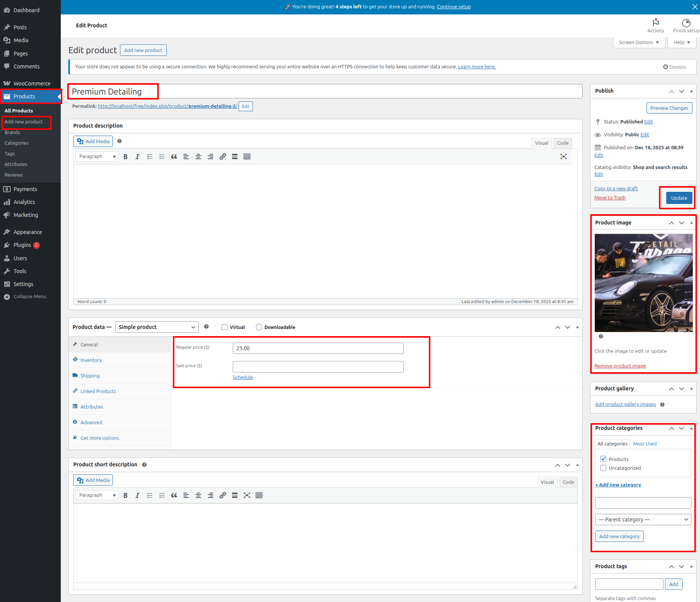Open the Simple product type dropdown
The width and height of the screenshot is (700, 602).
157,327
